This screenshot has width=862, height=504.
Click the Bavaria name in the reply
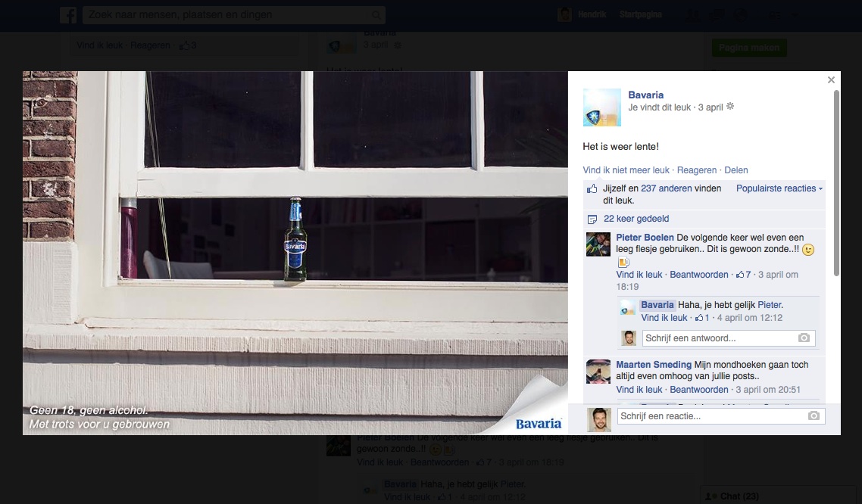point(657,305)
